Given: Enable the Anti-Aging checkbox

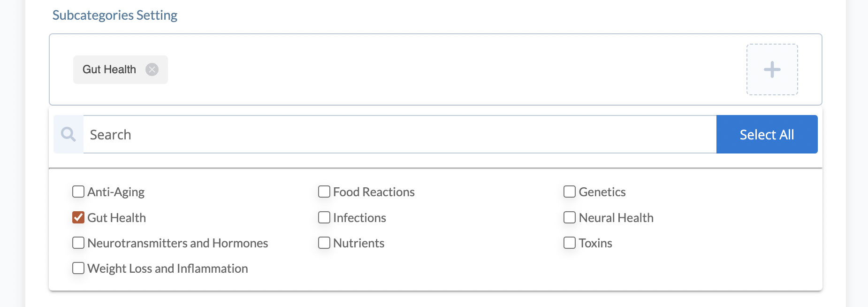Looking at the screenshot, I should click(78, 192).
